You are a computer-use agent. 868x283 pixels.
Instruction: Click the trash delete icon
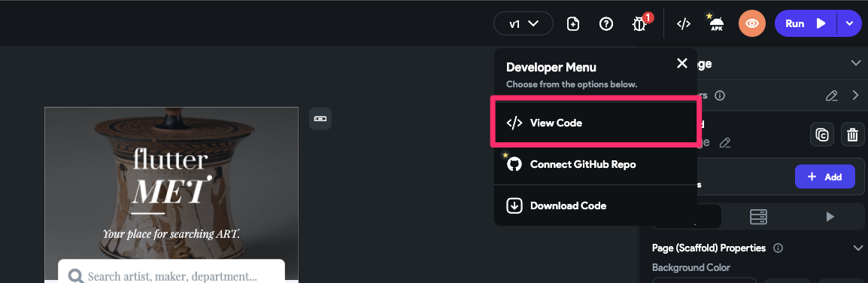click(x=853, y=135)
